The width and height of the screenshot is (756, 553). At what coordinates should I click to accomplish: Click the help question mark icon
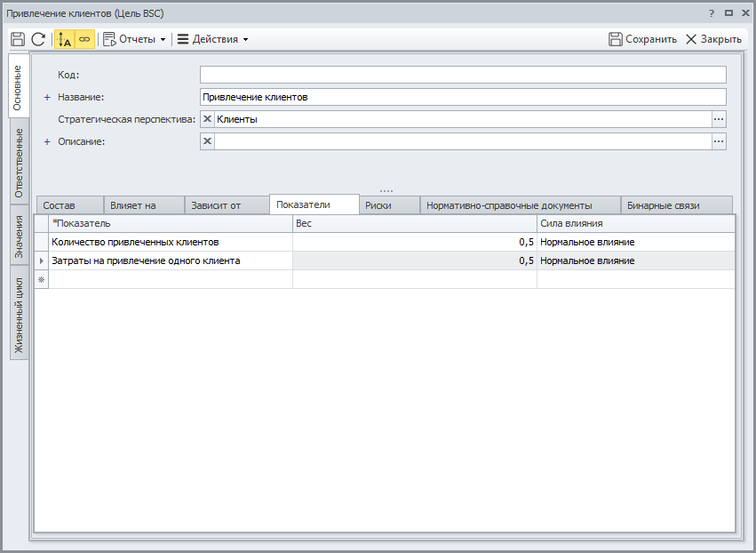[712, 13]
